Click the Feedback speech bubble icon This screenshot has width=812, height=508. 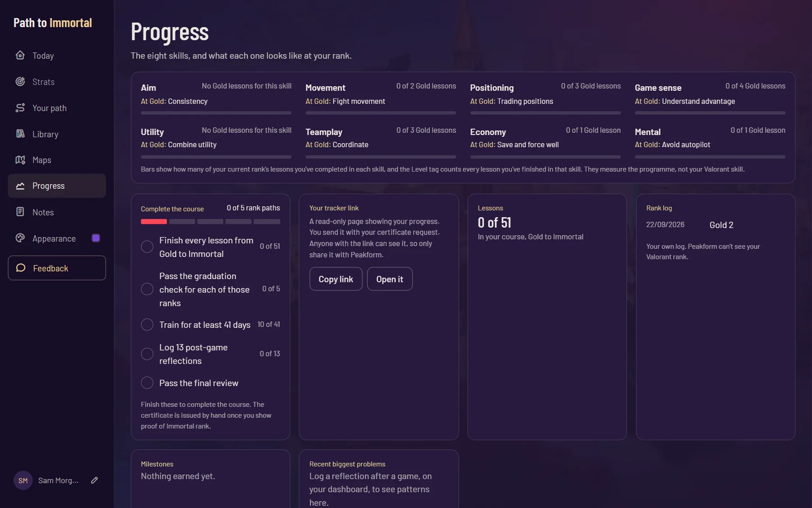click(21, 268)
